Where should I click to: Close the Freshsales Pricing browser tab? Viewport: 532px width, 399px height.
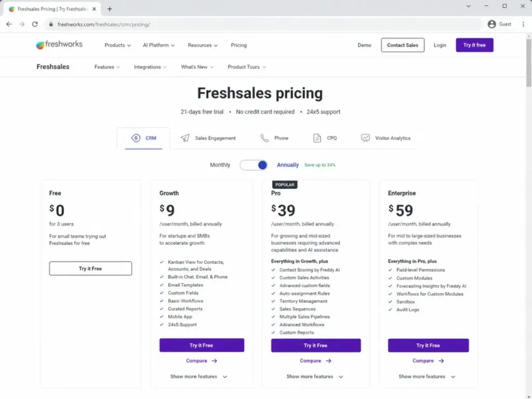[x=94, y=9]
